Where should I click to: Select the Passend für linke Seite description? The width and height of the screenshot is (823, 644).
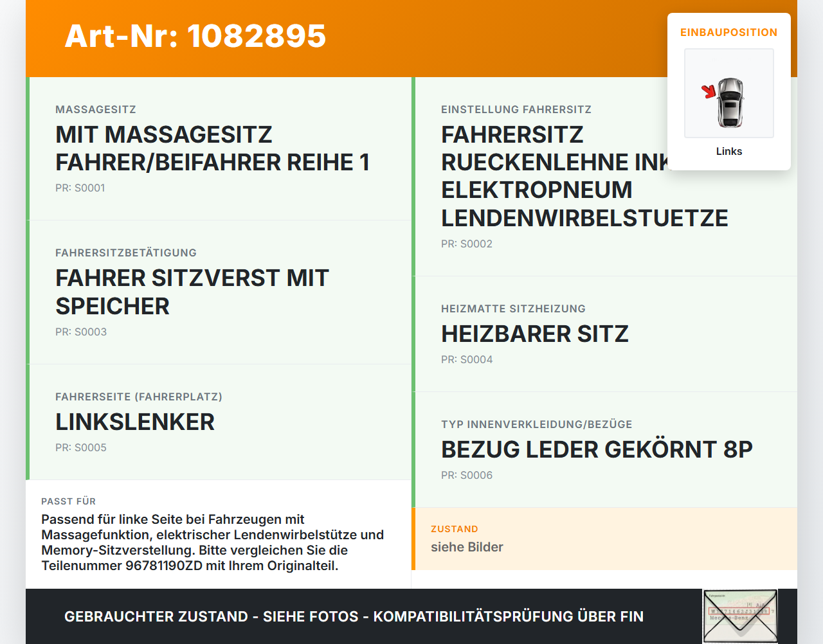click(x=213, y=542)
